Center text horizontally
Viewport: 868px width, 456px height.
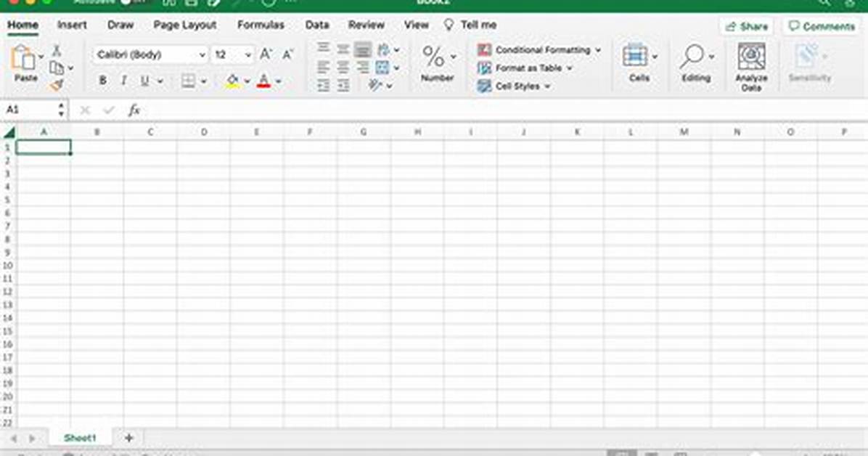tap(343, 68)
